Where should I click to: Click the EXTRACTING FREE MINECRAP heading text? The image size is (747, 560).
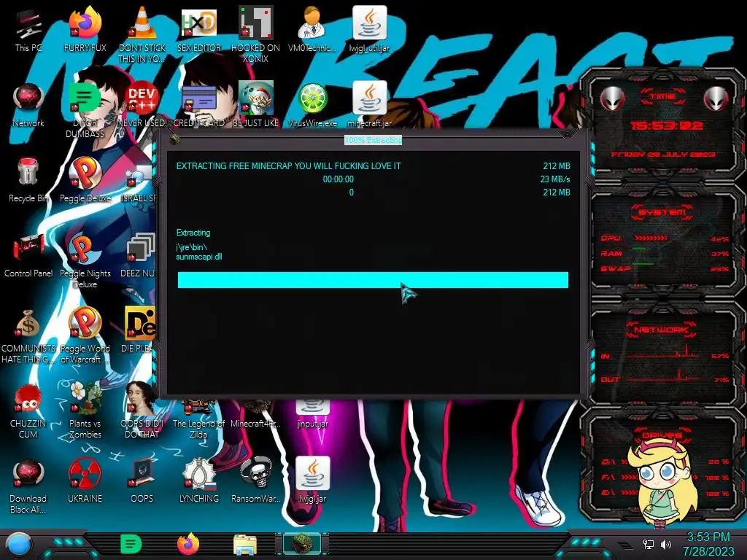pos(289,166)
